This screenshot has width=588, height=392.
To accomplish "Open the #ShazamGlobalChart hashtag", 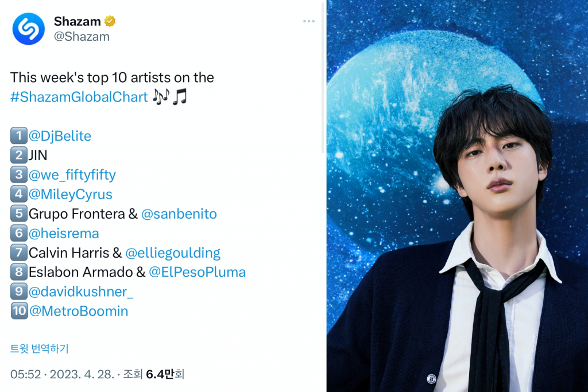I will [79, 97].
